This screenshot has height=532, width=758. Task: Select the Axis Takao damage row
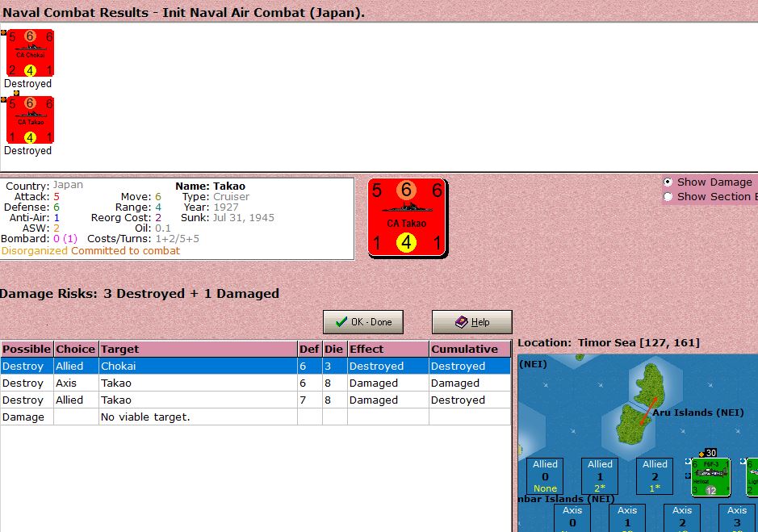[255, 383]
